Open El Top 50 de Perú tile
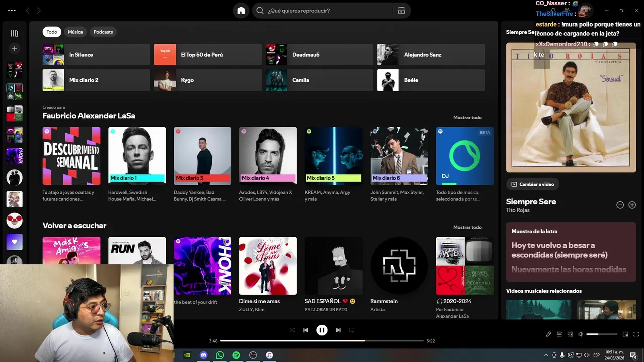644x362 pixels. 208,55
